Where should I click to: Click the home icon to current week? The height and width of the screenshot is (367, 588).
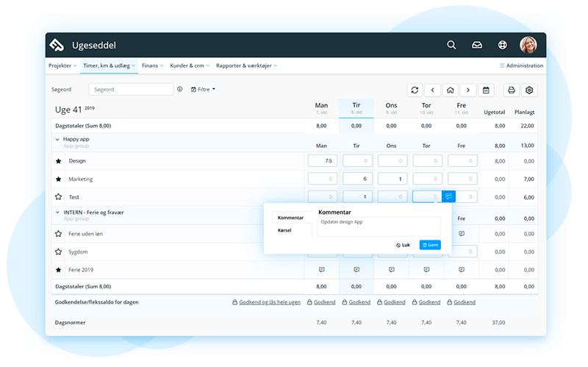(x=451, y=90)
